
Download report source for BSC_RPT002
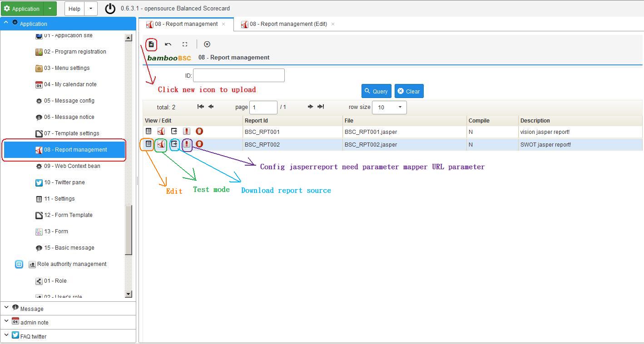point(174,144)
